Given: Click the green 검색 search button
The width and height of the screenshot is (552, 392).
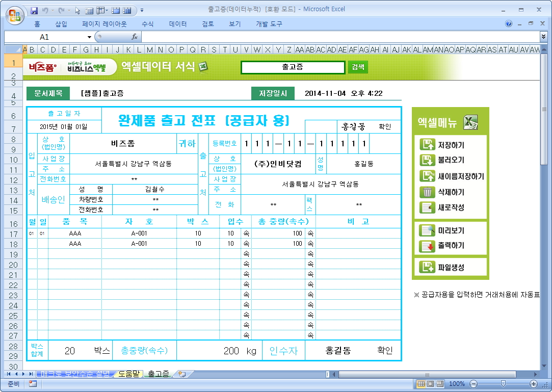Looking at the screenshot, I should [x=358, y=67].
